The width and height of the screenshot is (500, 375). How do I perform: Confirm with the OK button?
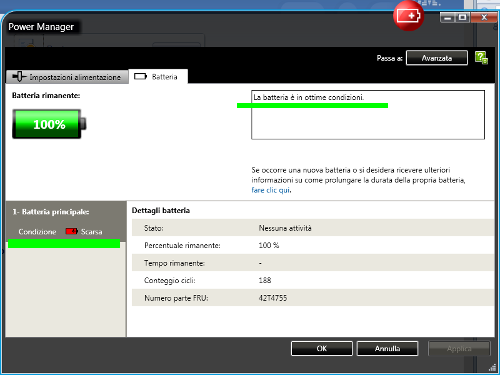pyautogui.click(x=322, y=348)
